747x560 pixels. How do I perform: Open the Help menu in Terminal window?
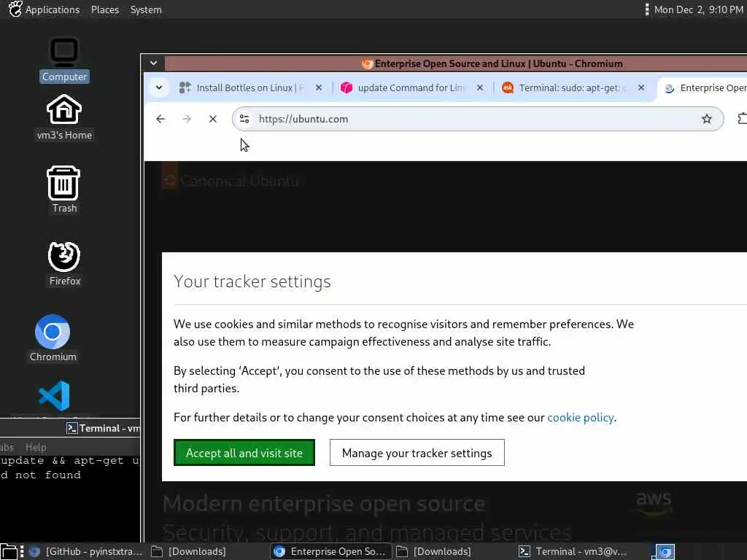click(36, 447)
